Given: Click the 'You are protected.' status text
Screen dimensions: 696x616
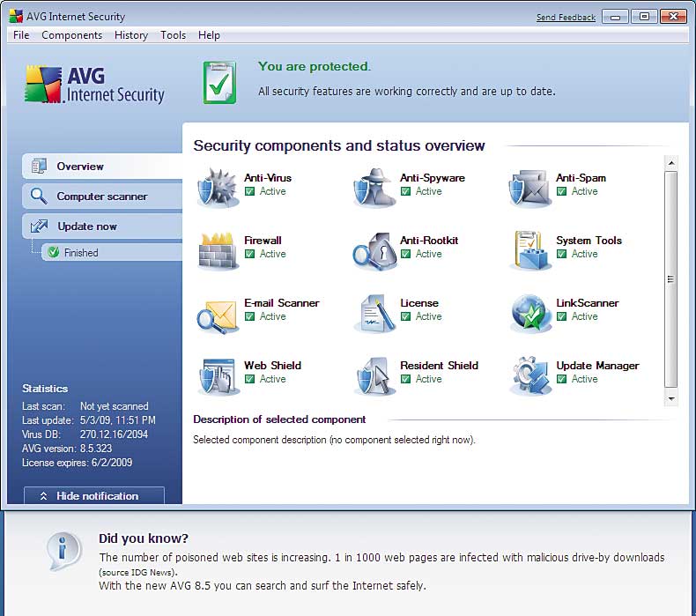Looking at the screenshot, I should click(315, 67).
